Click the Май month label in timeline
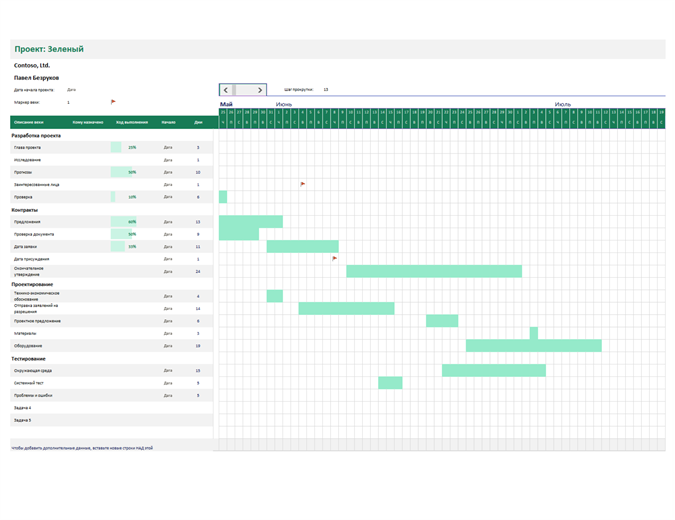This screenshot has width=675, height=520. (x=226, y=104)
